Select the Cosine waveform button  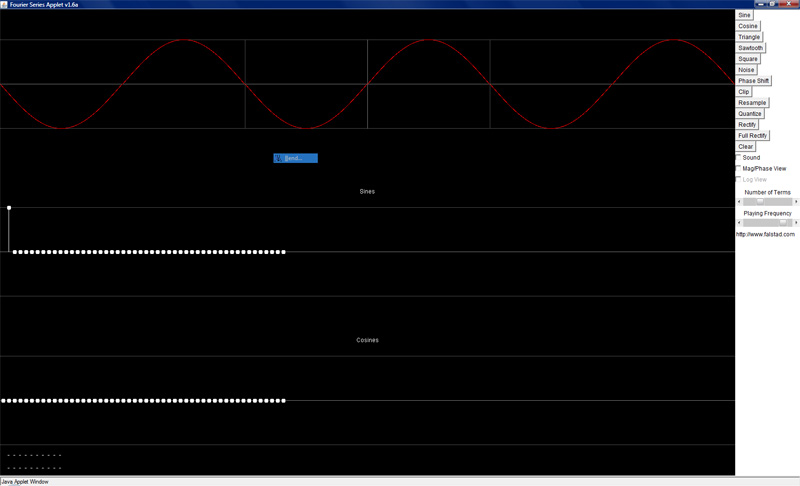tap(747, 26)
